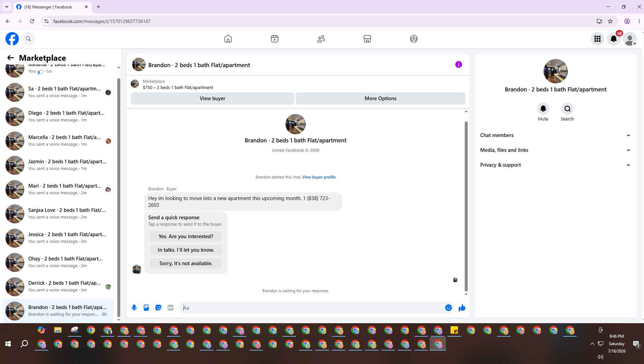
Task: Attach a photo using the image icon
Action: [x=146, y=308]
